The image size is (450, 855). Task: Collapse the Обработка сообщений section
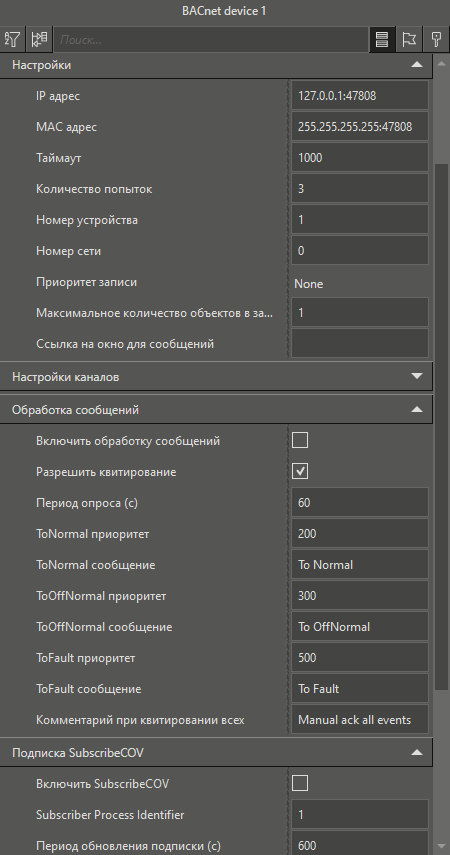tap(417, 409)
